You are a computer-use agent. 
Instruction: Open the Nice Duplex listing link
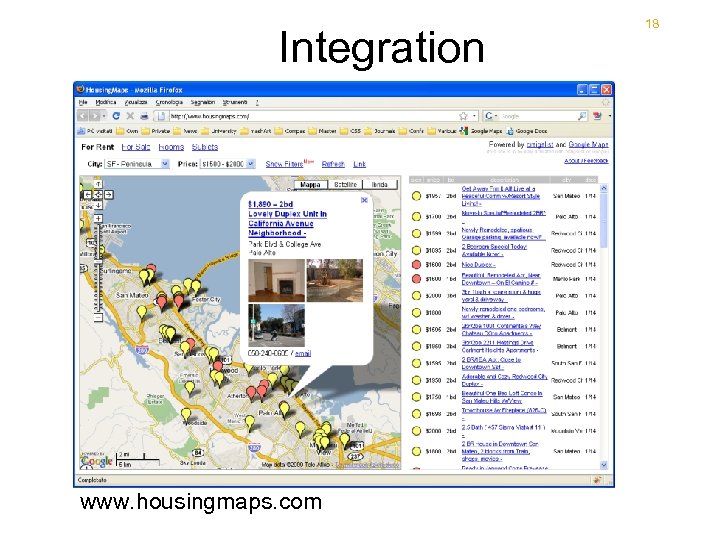[x=478, y=265]
